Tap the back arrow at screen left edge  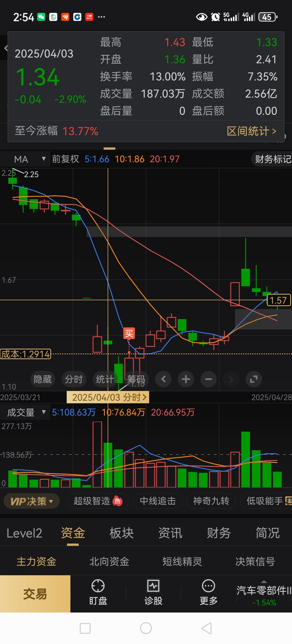pos(5,48)
